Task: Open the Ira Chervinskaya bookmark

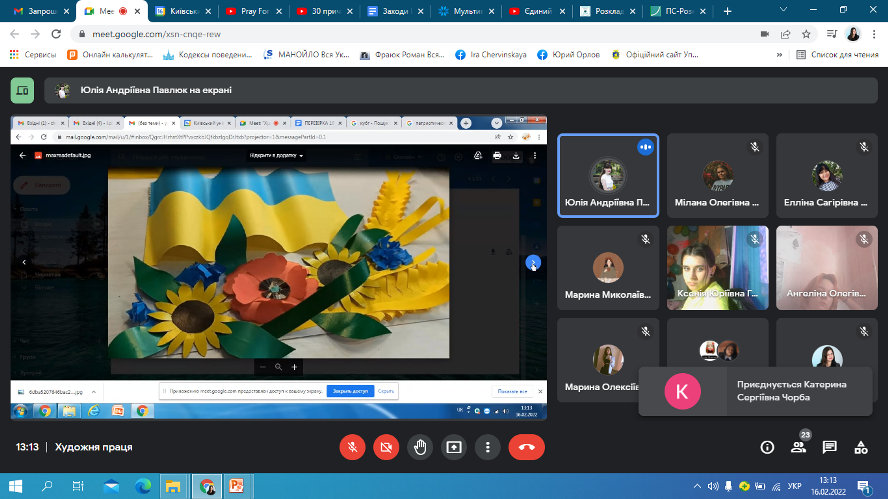Action: [x=495, y=55]
